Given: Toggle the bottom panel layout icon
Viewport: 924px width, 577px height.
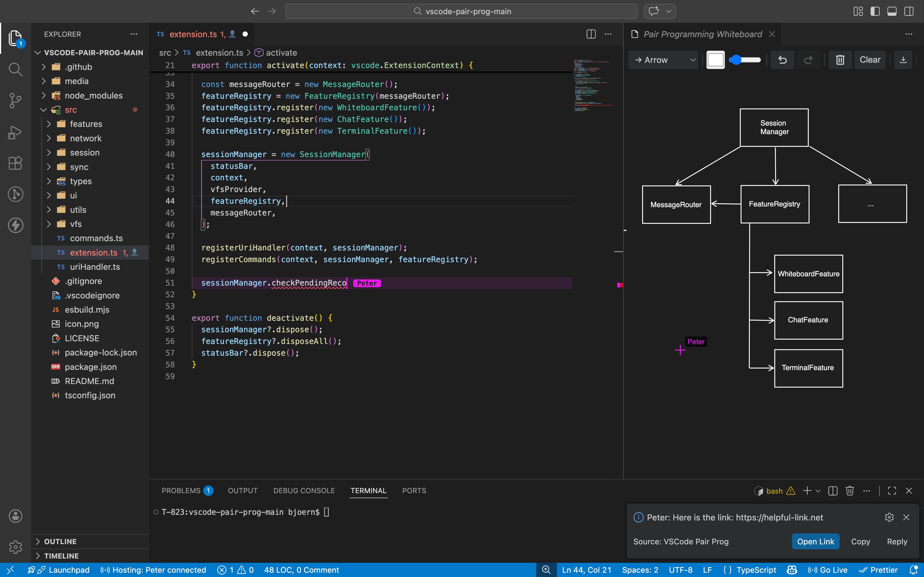Looking at the screenshot, I should [x=892, y=11].
